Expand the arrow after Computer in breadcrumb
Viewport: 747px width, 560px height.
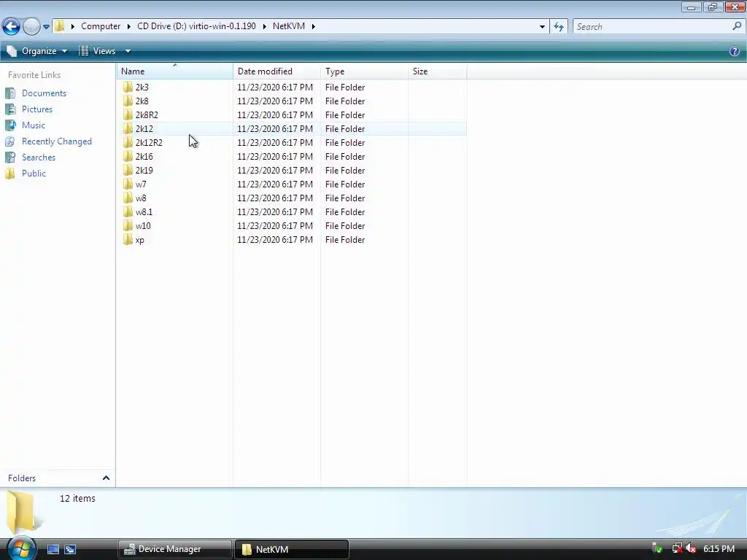coord(129,26)
